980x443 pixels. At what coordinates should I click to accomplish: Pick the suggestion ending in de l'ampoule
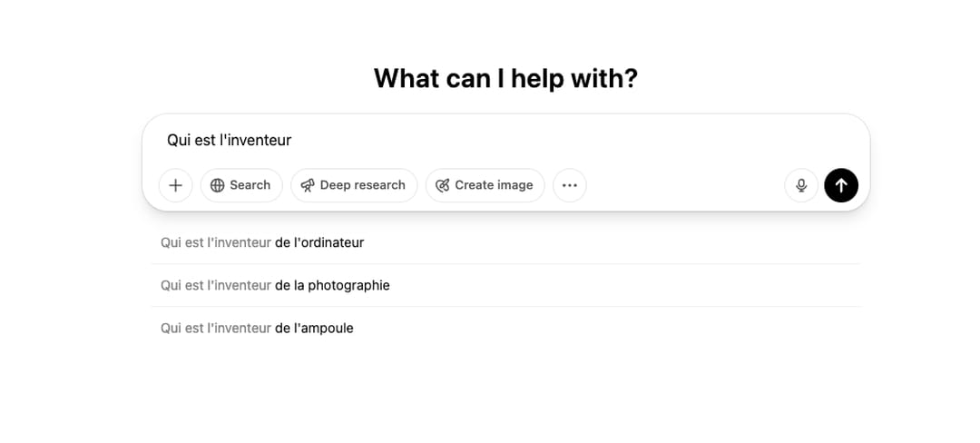(x=505, y=328)
